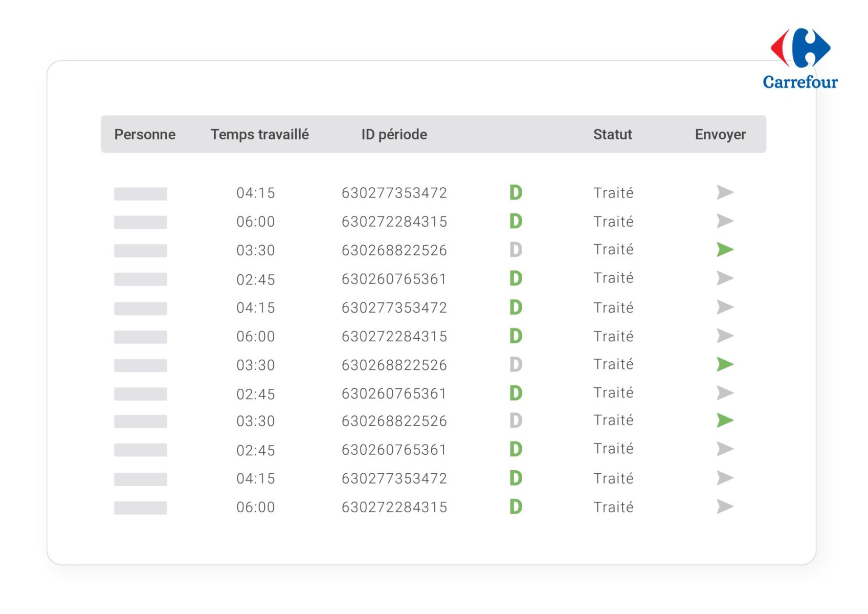This screenshot has height=614, width=868.
Task: Sort by the ID période column header
Action: click(x=394, y=134)
